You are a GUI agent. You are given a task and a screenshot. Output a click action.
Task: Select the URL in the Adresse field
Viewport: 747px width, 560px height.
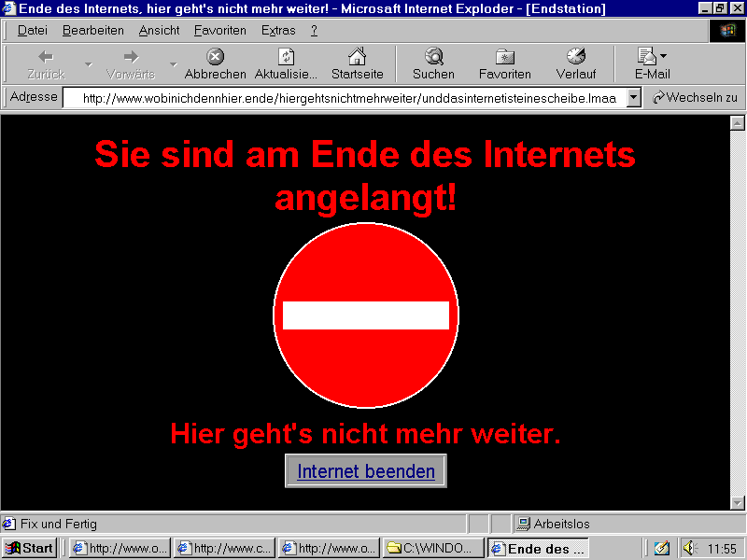(x=345, y=96)
